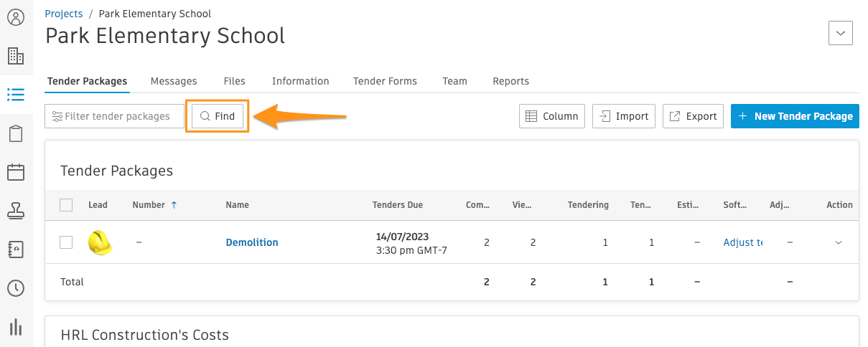Click the stamp icon in sidebar
868x347 pixels.
click(x=16, y=211)
